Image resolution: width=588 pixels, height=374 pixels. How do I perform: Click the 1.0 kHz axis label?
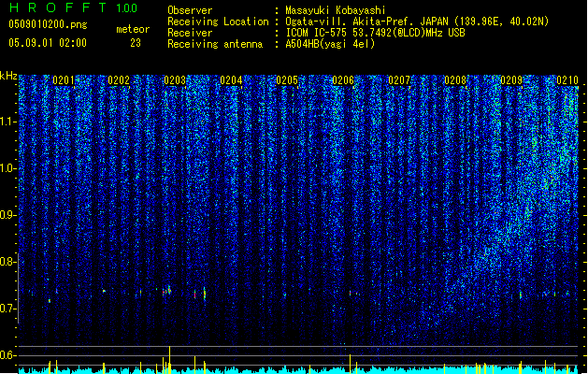(7, 168)
